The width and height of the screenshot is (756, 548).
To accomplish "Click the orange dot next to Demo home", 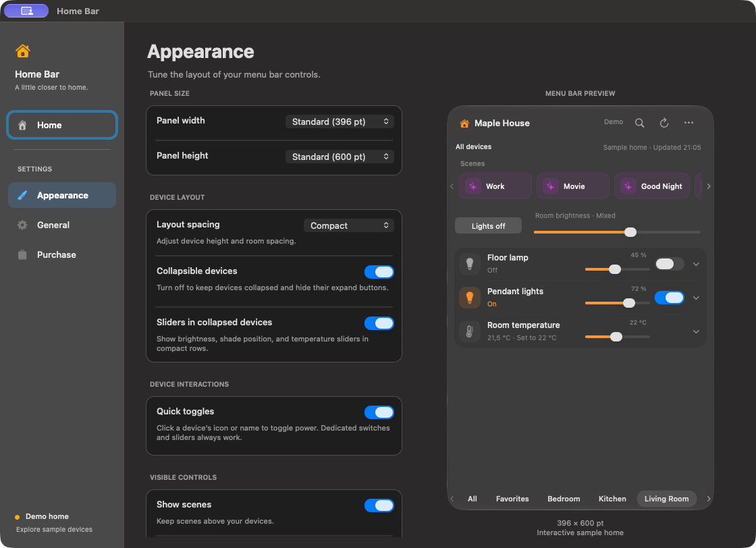I will tap(18, 517).
